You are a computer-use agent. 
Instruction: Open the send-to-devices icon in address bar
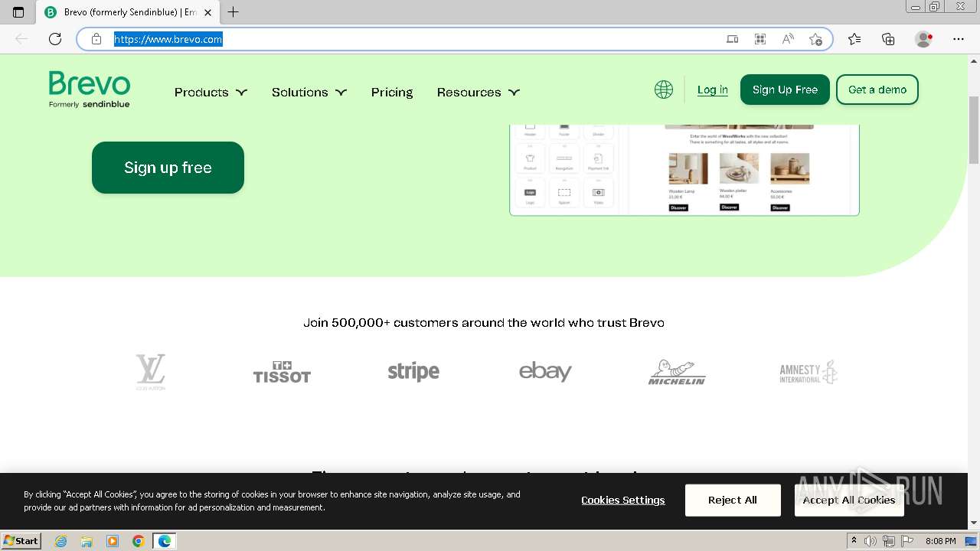733,39
